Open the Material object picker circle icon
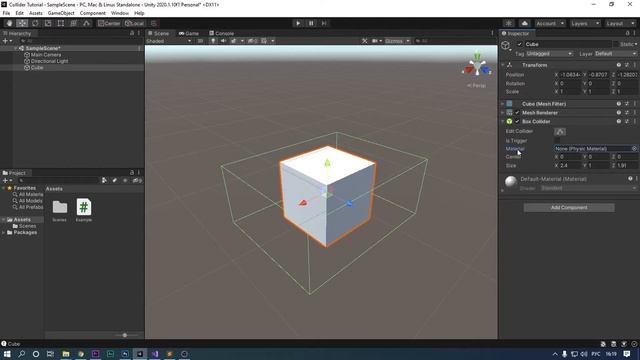 (x=634, y=149)
